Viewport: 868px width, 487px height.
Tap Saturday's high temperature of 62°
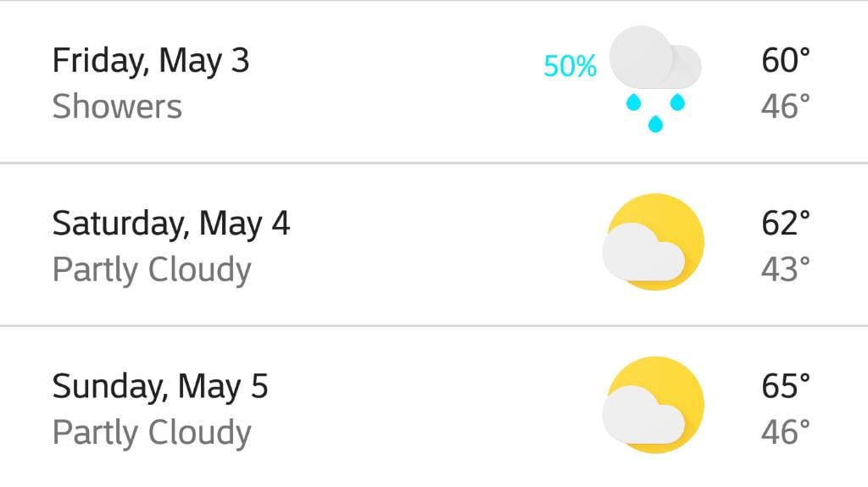point(786,223)
